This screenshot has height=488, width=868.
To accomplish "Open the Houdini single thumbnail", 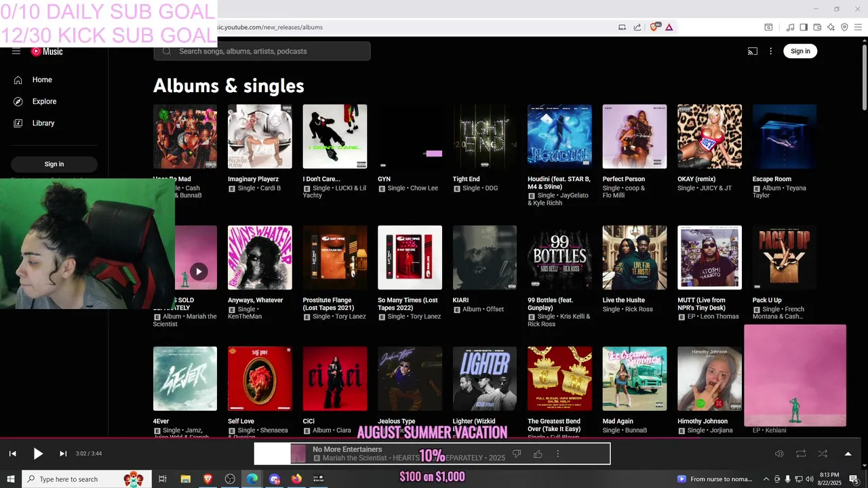I will (559, 136).
